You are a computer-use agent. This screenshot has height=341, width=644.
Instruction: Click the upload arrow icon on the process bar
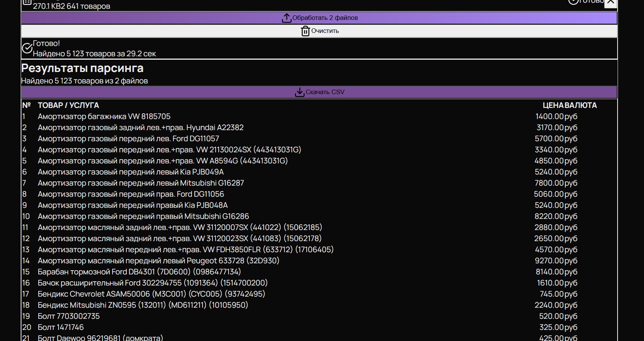[286, 18]
